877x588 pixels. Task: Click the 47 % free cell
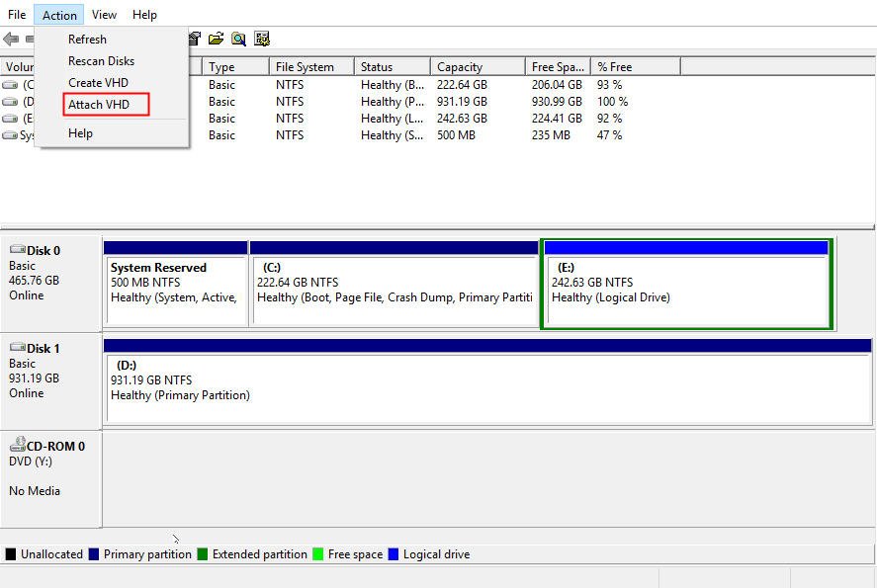pos(609,135)
